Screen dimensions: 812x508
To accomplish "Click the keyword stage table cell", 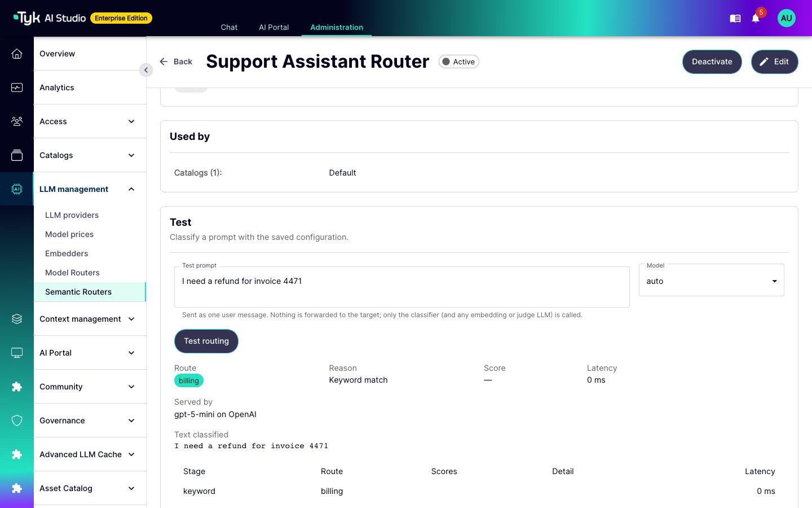I will 199,491.
